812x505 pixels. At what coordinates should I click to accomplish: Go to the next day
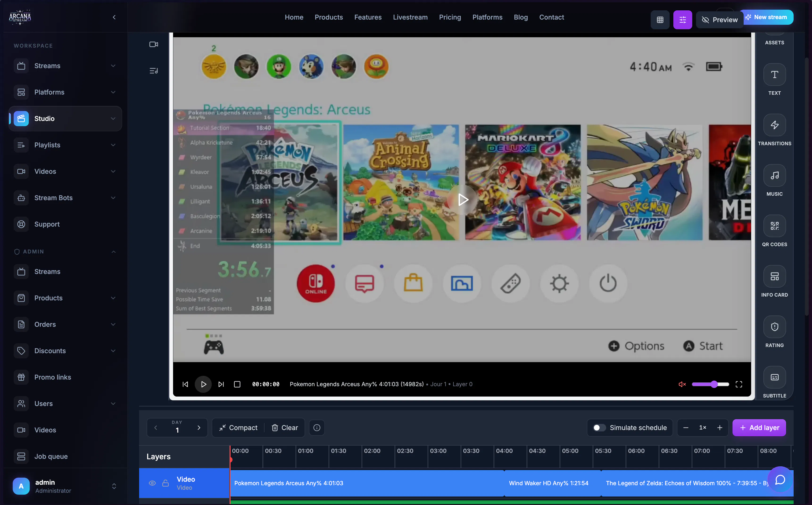coord(199,427)
